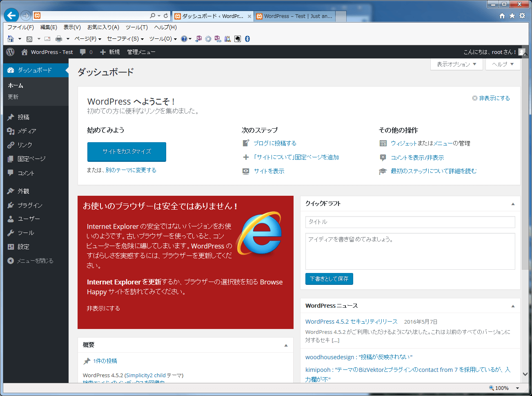Click the browser back arrow button

(11, 16)
